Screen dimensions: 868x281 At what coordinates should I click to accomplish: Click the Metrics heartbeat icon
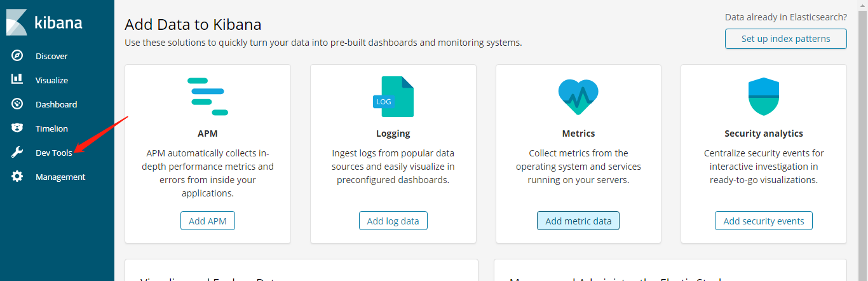point(578,96)
